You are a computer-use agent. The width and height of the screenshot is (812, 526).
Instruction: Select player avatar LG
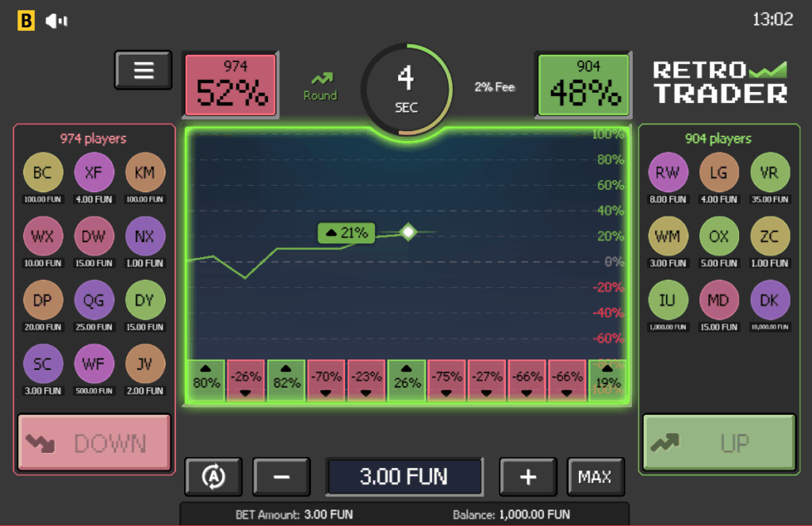[x=718, y=173]
